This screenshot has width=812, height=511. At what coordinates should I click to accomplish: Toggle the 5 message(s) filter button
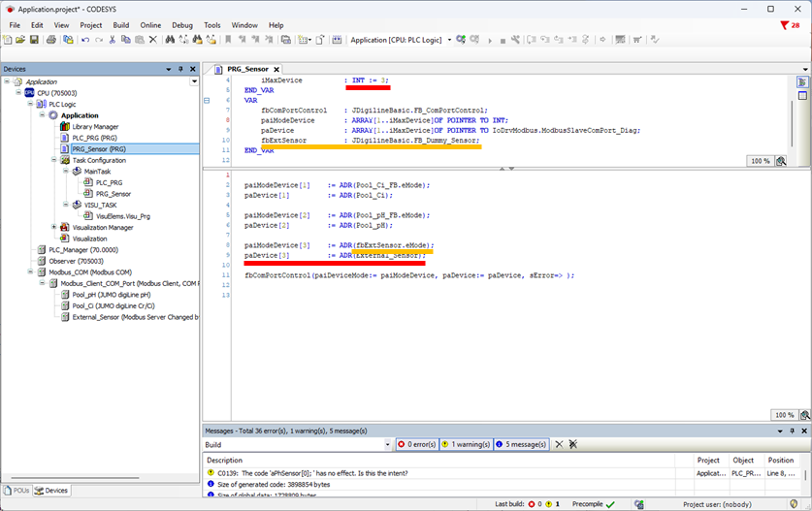click(x=521, y=444)
